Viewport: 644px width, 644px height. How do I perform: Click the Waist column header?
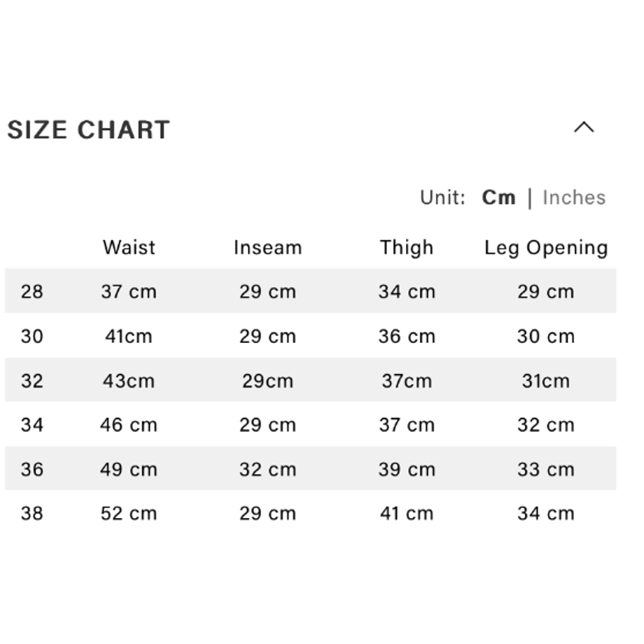129,247
